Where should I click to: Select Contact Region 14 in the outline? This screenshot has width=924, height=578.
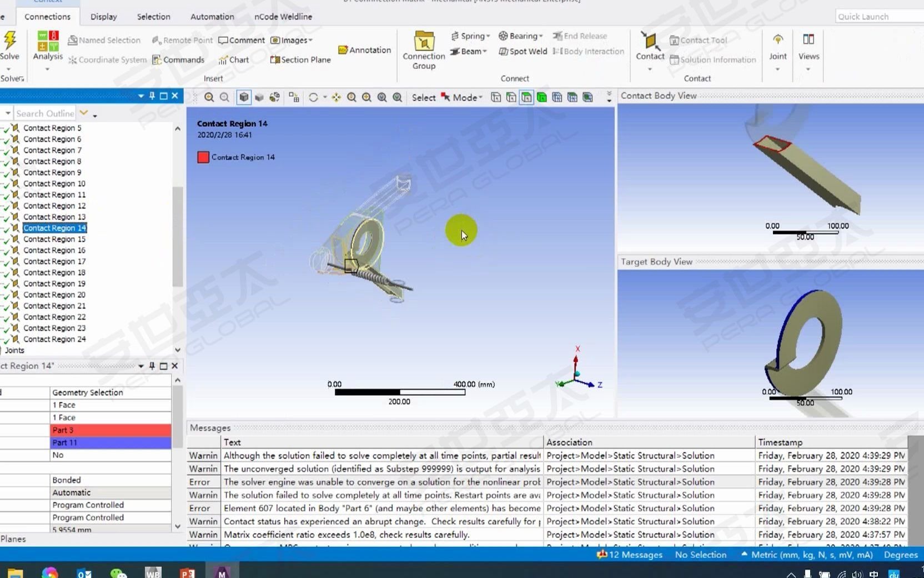coord(54,228)
